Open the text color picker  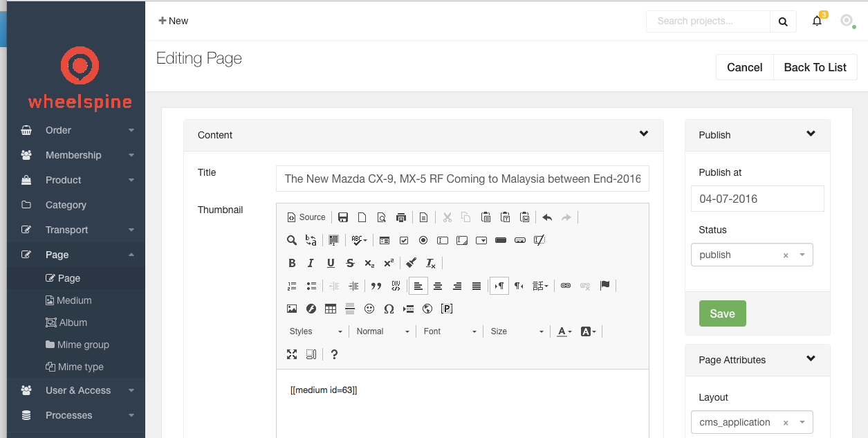click(x=564, y=331)
